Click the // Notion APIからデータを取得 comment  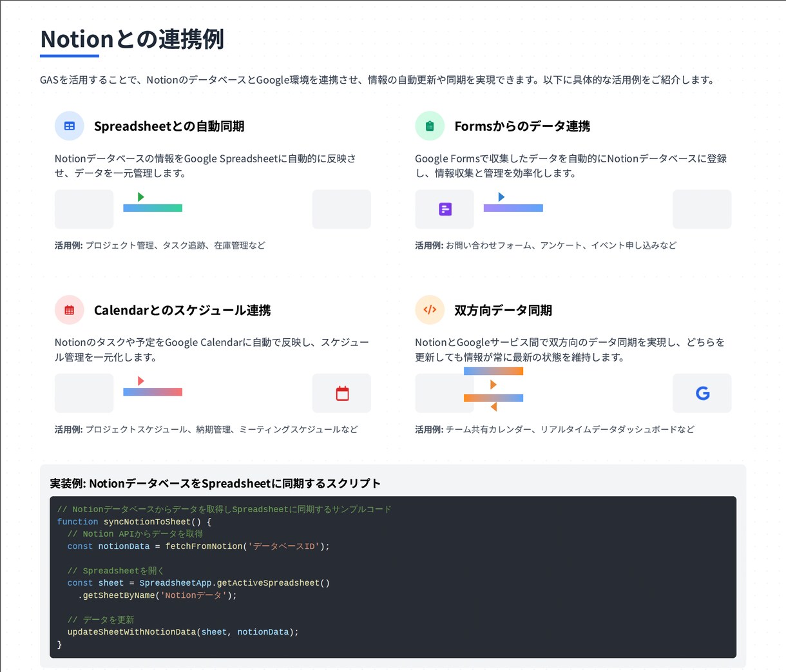coord(135,534)
